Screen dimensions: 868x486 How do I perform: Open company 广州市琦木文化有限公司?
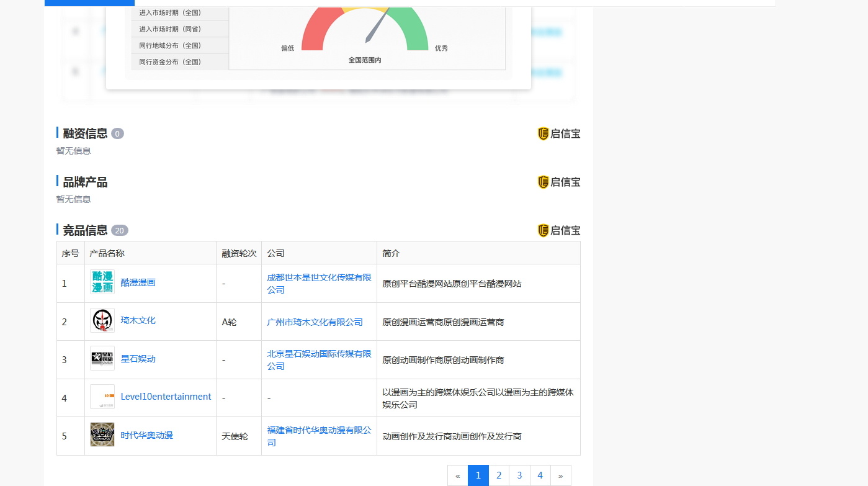(315, 322)
